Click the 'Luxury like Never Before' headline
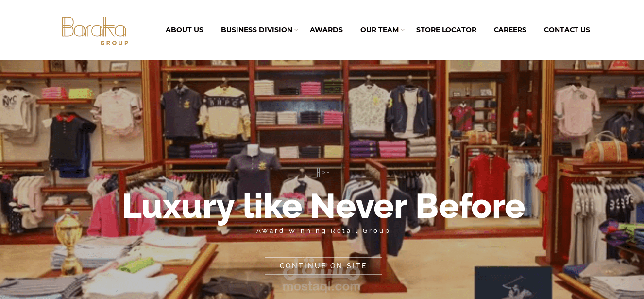The height and width of the screenshot is (299, 644). (323, 206)
